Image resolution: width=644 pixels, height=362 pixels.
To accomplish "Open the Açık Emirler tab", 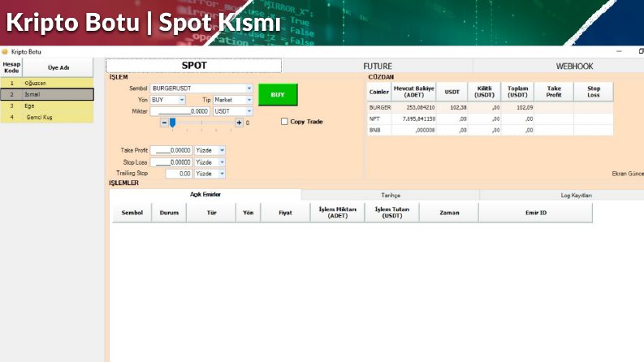I will coord(205,195).
